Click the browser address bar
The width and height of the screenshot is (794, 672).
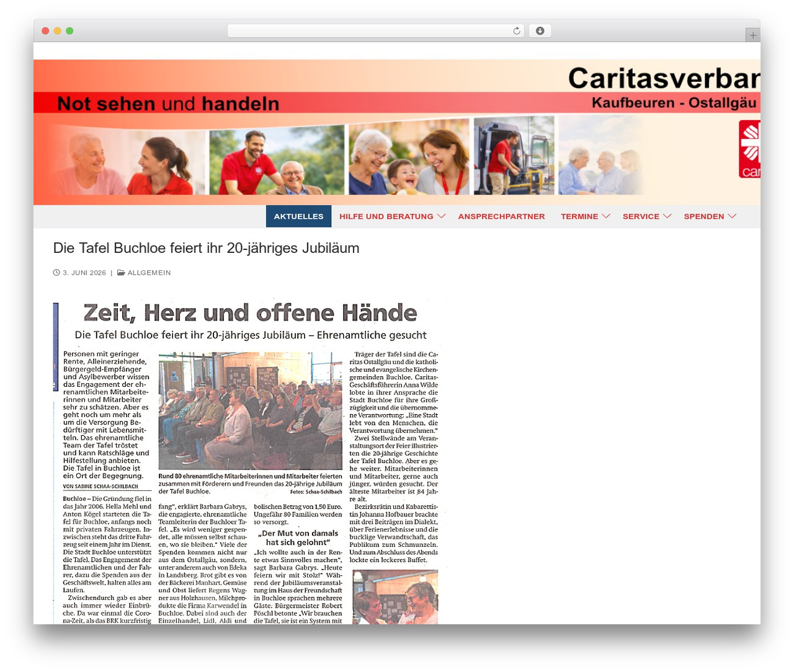coord(376,31)
